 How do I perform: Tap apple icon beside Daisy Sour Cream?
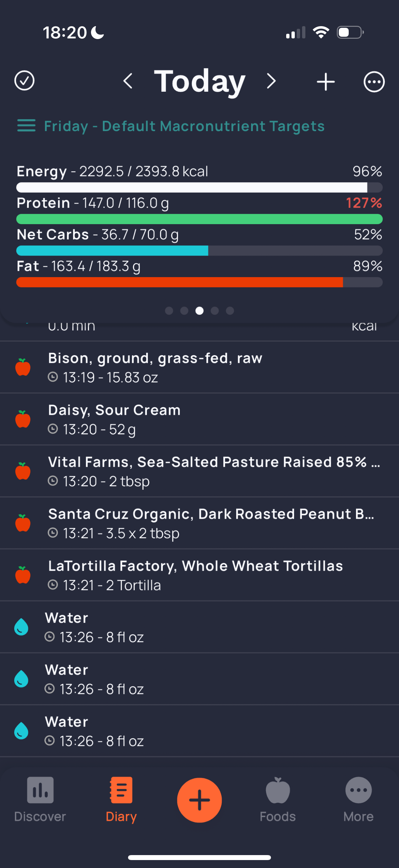[23, 419]
